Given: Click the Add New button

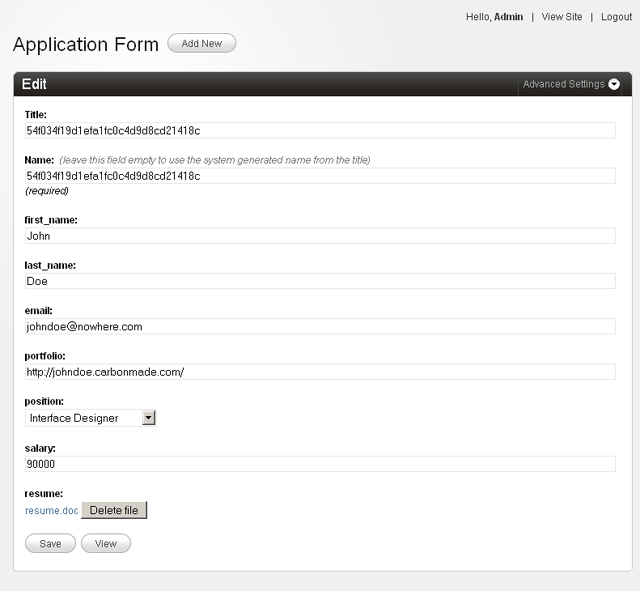Looking at the screenshot, I should click(x=201, y=43).
